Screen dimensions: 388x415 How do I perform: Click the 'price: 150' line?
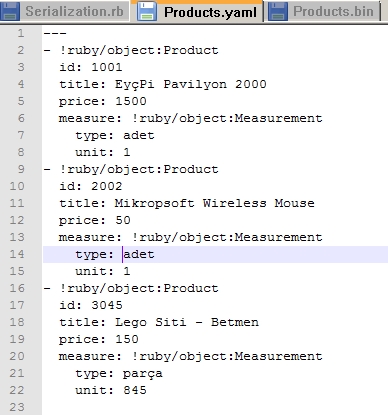tap(99, 339)
